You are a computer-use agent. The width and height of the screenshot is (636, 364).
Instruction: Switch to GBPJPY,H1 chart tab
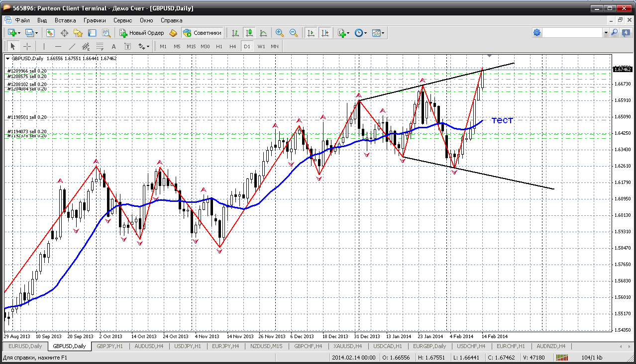110,346
